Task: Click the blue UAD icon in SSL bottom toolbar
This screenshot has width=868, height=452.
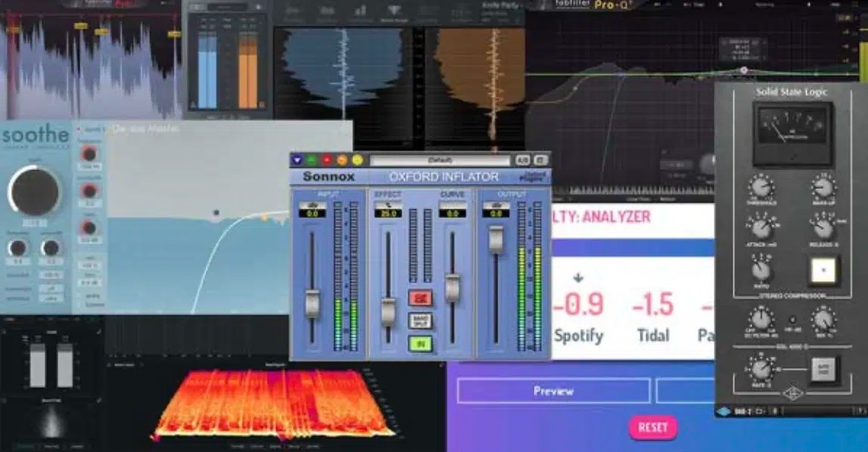Action: coord(724,412)
